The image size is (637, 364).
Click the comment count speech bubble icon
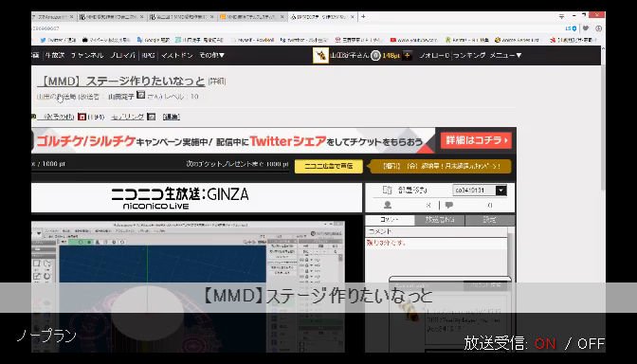tap(449, 205)
